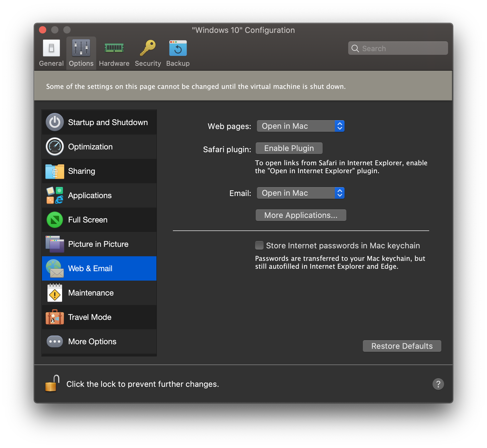The height and width of the screenshot is (448, 487).
Task: Switch to the General tab label
Action: pos(51,63)
